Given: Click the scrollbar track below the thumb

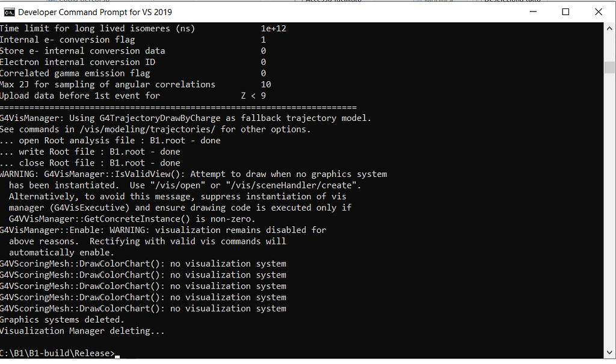Looking at the screenshot, I should [x=609, y=211].
